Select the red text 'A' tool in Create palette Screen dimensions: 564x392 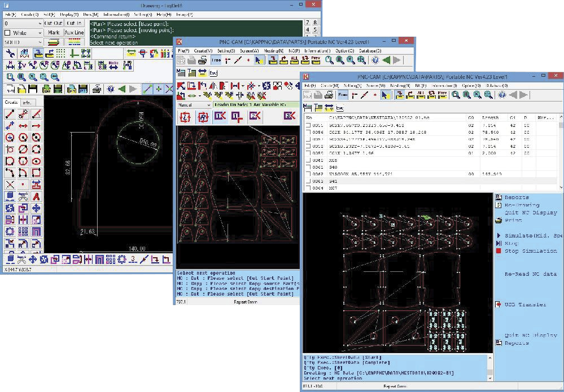pos(36,197)
